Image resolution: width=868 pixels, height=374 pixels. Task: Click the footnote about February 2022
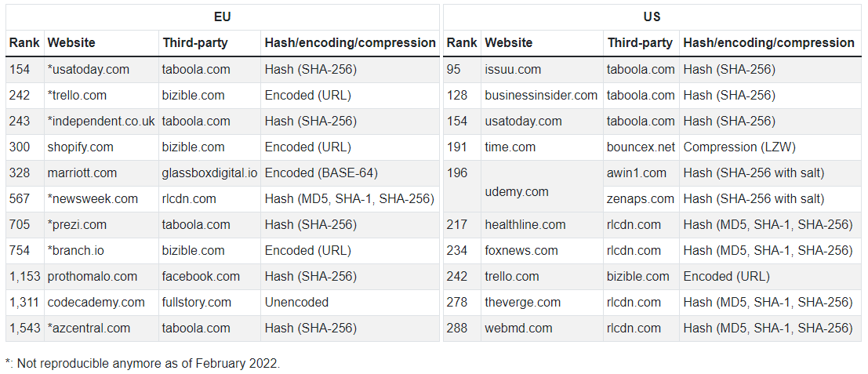click(143, 364)
